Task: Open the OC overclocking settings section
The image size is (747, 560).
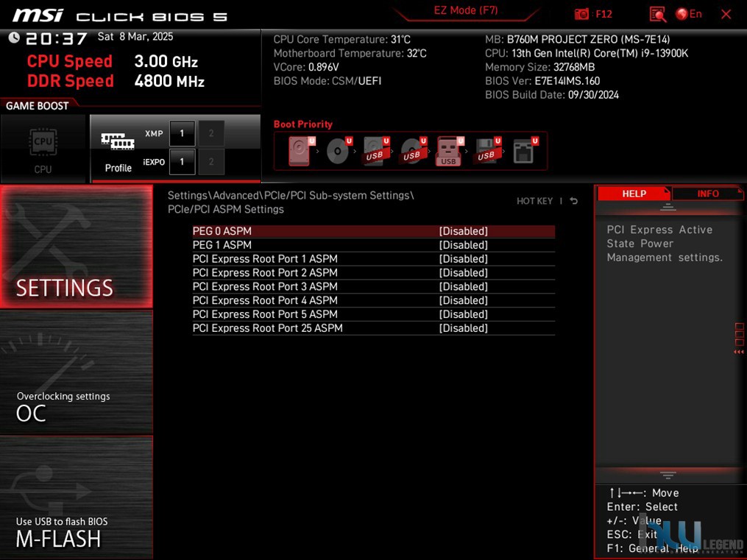Action: [77, 372]
